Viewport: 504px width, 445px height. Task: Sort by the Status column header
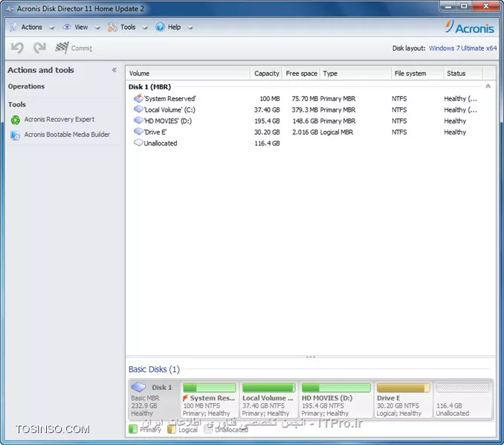point(463,74)
